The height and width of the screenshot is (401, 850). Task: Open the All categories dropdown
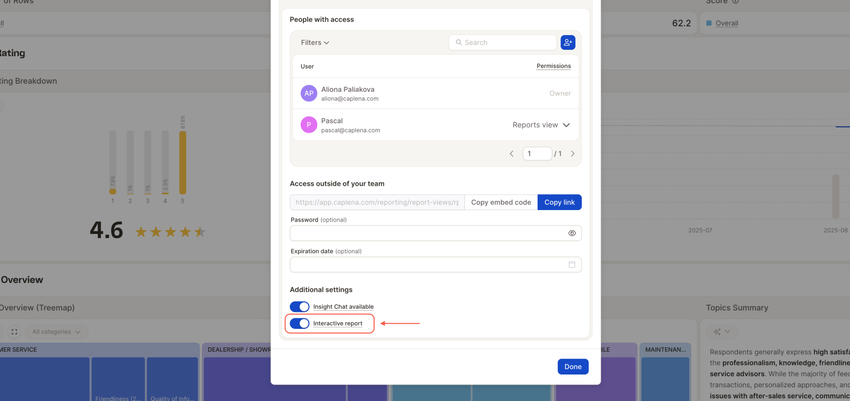pyautogui.click(x=56, y=332)
